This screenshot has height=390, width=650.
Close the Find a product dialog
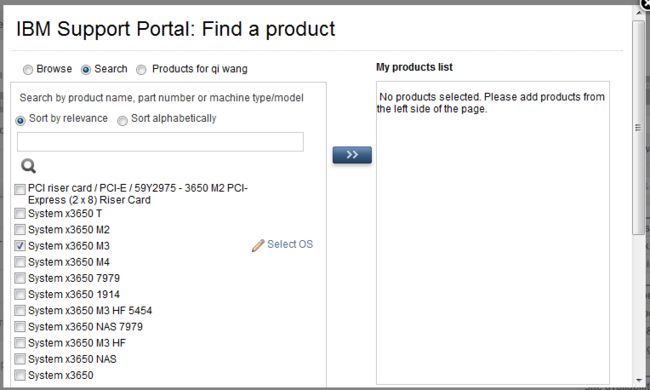click(645, 3)
